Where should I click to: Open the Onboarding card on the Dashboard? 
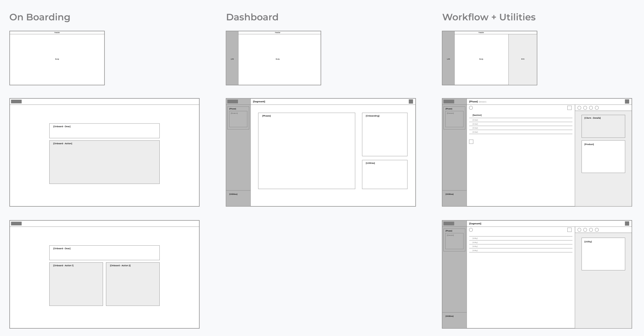tap(384, 134)
